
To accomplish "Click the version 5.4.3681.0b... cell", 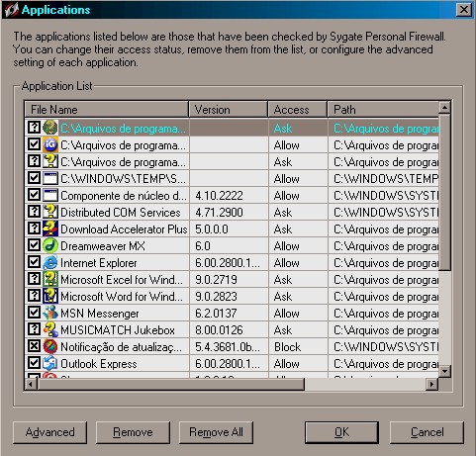I will click(228, 347).
